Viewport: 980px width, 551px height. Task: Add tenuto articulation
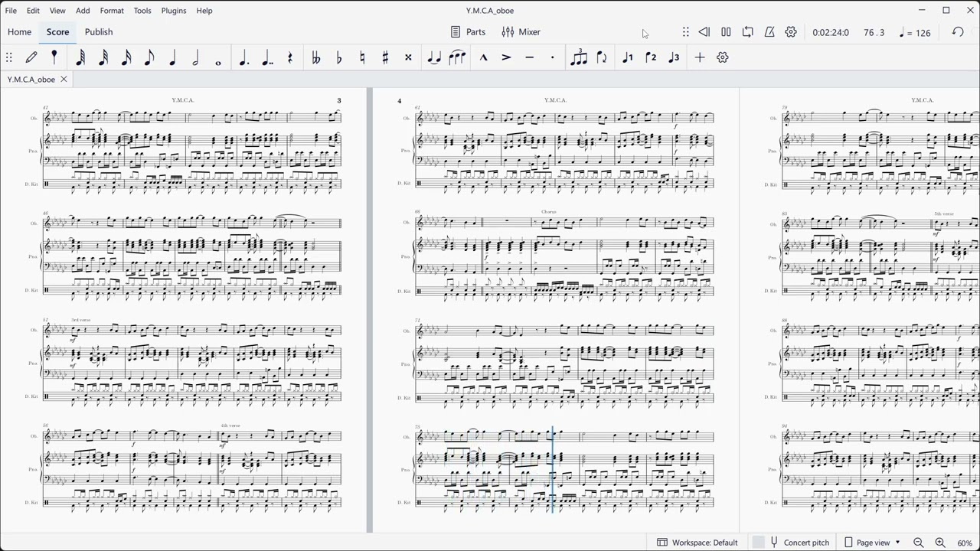pos(529,57)
